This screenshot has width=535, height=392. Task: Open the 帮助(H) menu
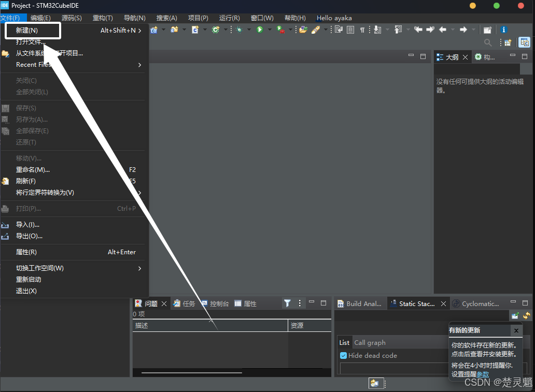point(295,18)
